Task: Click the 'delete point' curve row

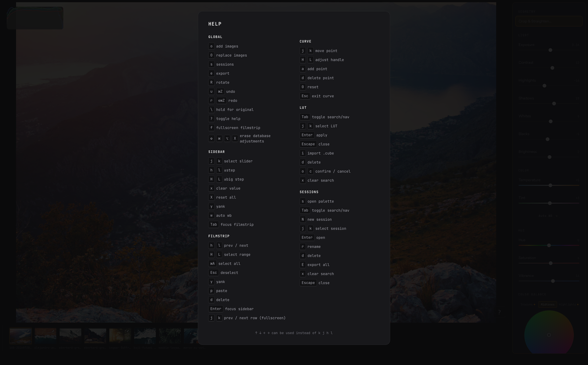Action: point(317,78)
